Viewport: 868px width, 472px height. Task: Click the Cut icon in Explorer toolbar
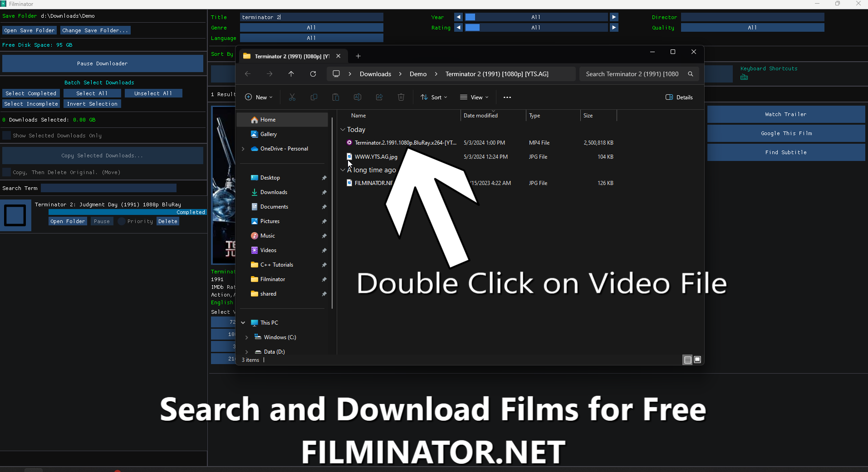(x=292, y=97)
